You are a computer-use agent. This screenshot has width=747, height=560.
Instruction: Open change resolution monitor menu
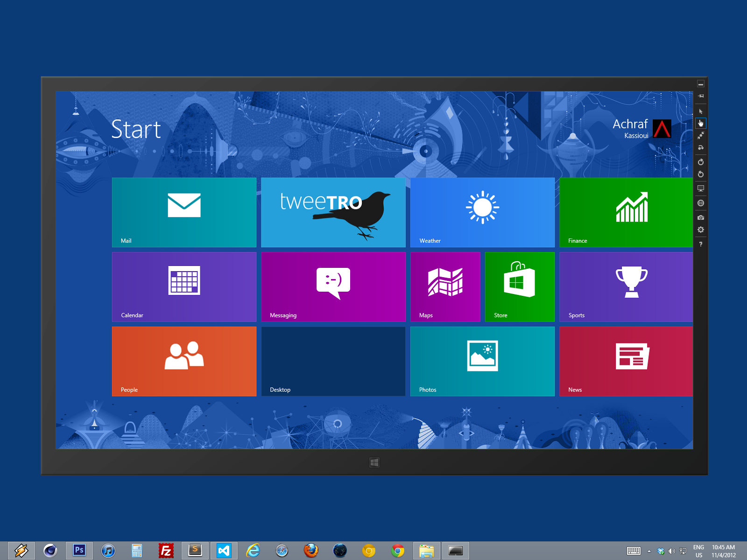[701, 189]
